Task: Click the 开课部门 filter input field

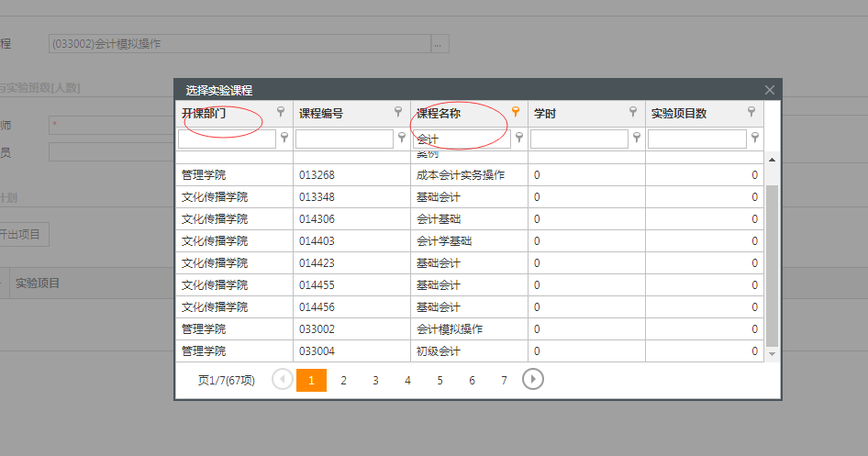Action: [x=227, y=139]
